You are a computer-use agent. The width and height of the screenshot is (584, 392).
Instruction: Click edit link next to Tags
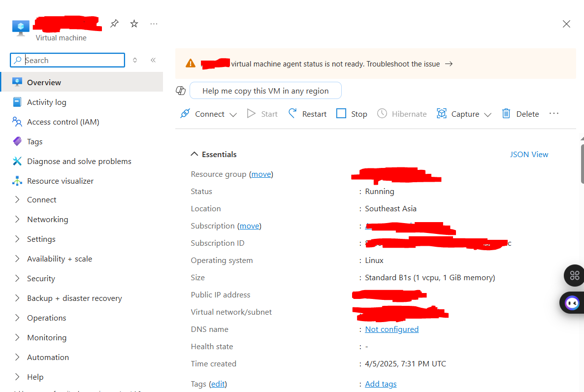(x=218, y=384)
